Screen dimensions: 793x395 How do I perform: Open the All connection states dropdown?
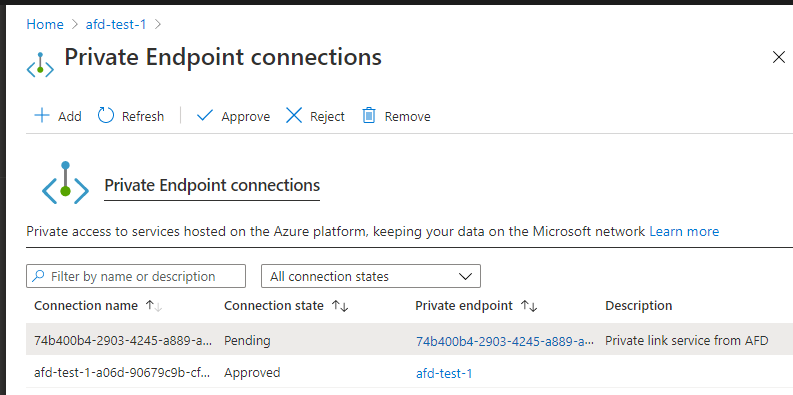tap(371, 276)
